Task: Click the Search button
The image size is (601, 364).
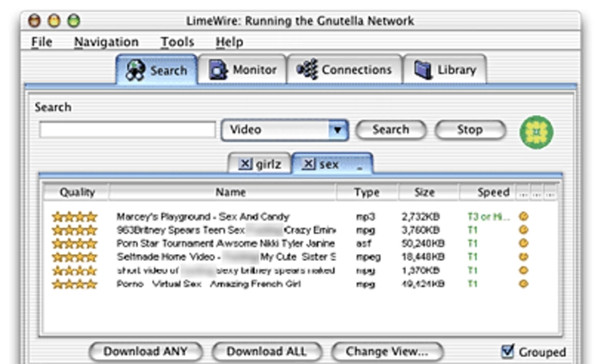Action: point(391,130)
